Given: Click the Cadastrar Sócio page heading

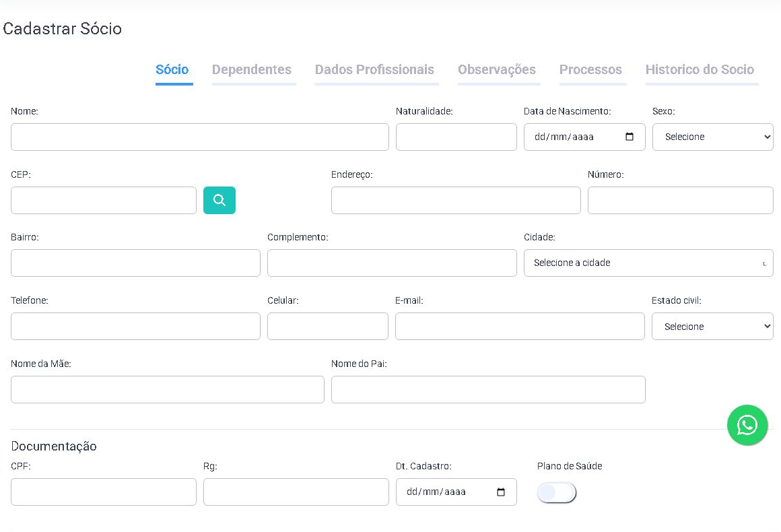Looking at the screenshot, I should click(x=62, y=28).
